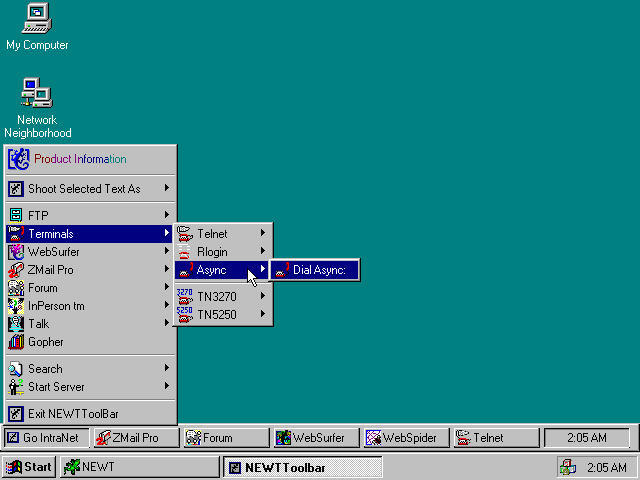The height and width of the screenshot is (480, 640).
Task: Click the Shoot Selected Text As icon
Action: click(16, 189)
